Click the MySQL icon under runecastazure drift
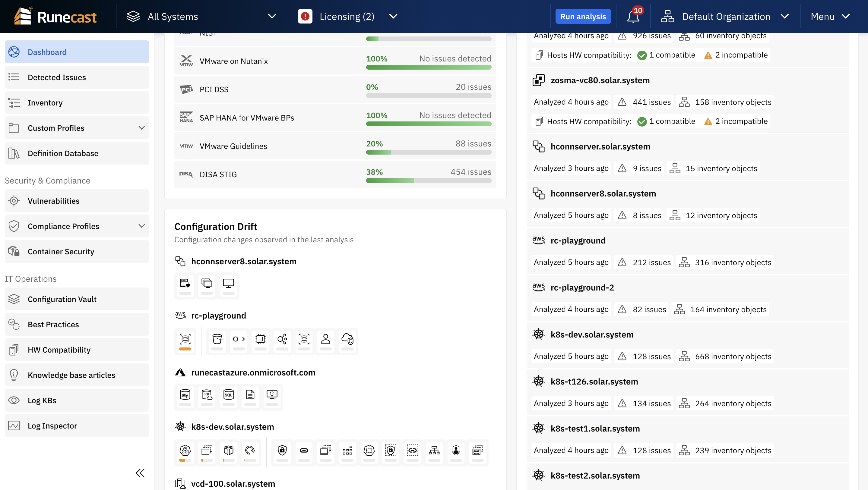The width and height of the screenshot is (868, 490). [x=185, y=395]
